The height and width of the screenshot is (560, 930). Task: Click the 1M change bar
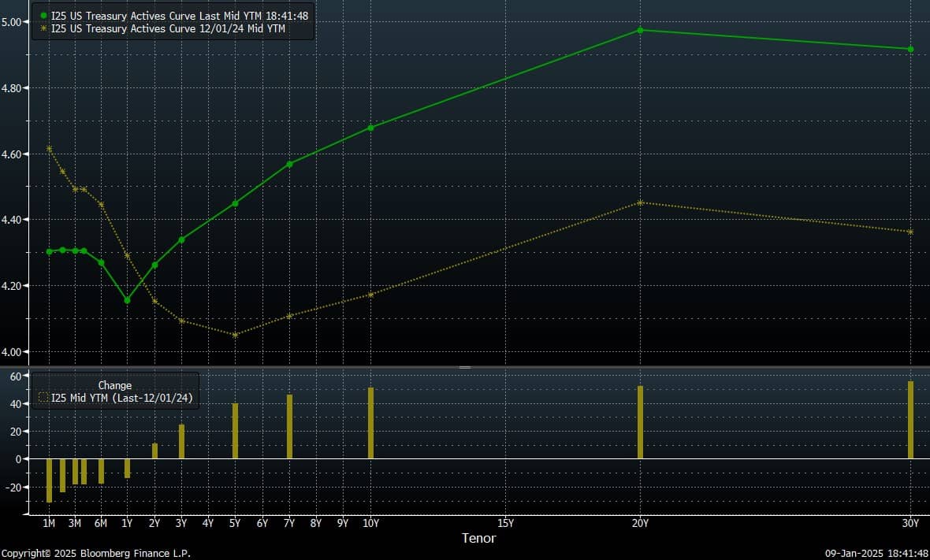click(x=49, y=480)
